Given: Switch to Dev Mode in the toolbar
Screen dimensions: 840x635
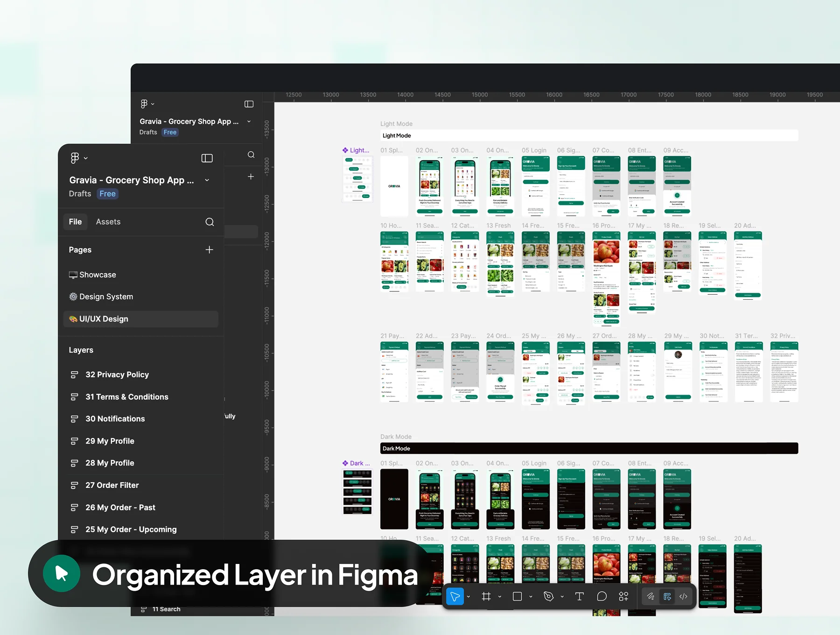Looking at the screenshot, I should [x=684, y=596].
